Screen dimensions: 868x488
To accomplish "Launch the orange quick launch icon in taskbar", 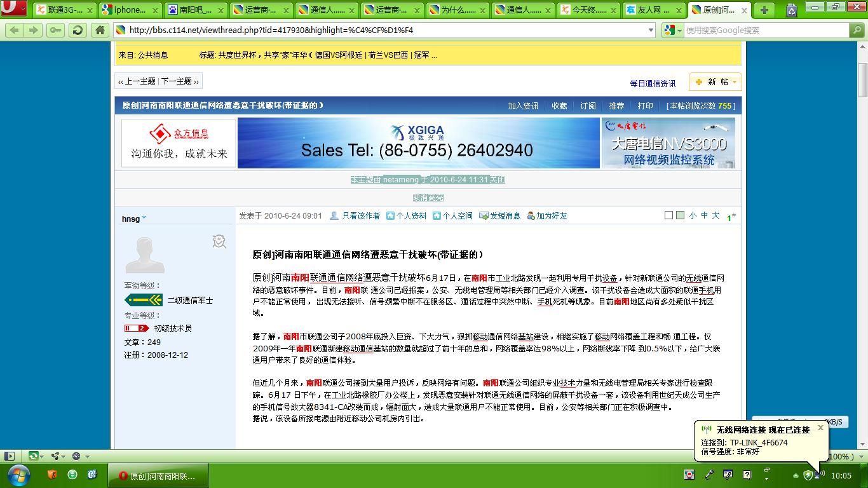I will click(53, 475).
